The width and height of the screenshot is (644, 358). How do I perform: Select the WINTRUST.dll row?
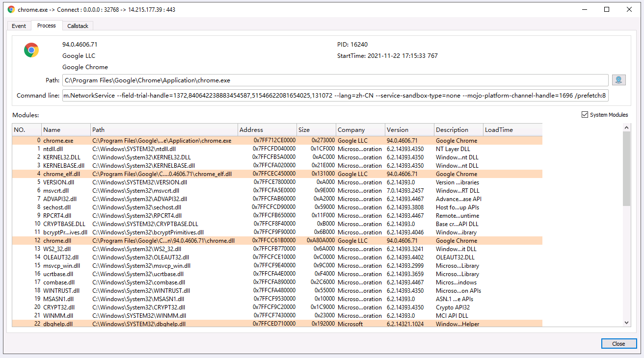coord(277,291)
